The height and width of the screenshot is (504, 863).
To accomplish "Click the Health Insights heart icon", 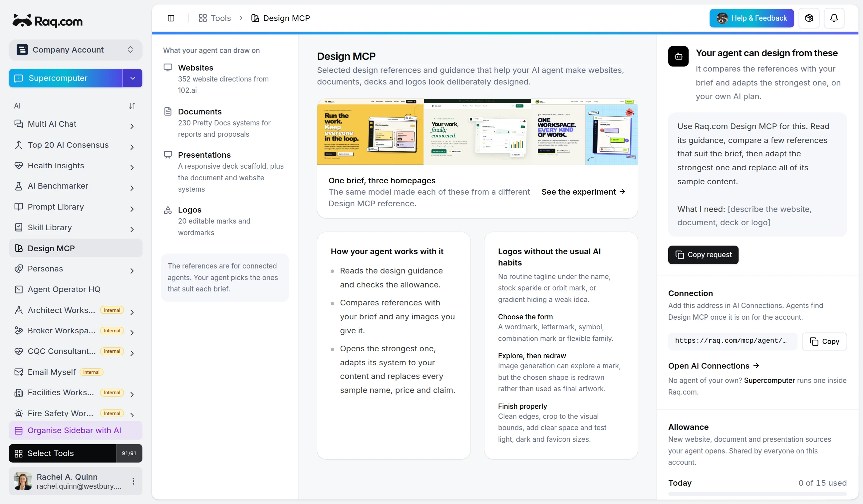I will [x=19, y=166].
